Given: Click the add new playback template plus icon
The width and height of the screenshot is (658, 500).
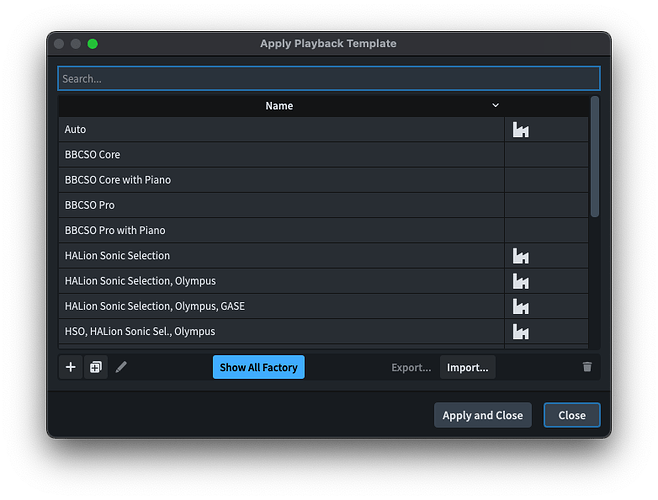Looking at the screenshot, I should pos(70,367).
